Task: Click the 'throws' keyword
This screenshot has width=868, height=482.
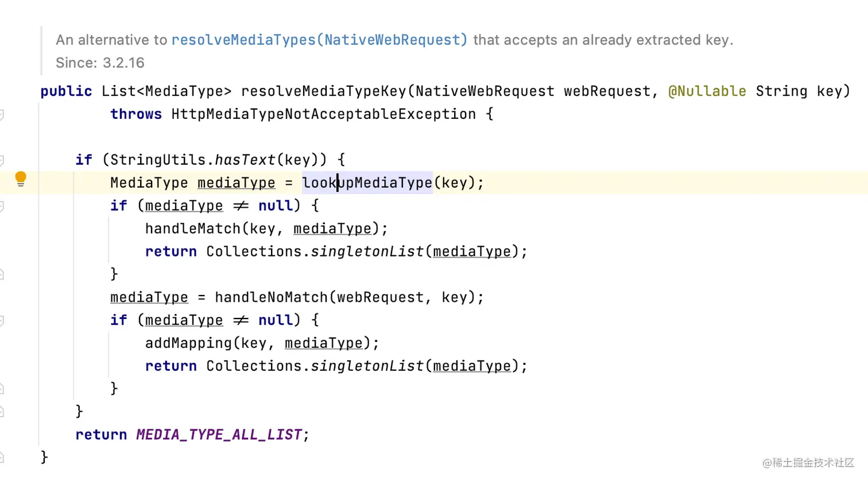Action: pos(136,114)
